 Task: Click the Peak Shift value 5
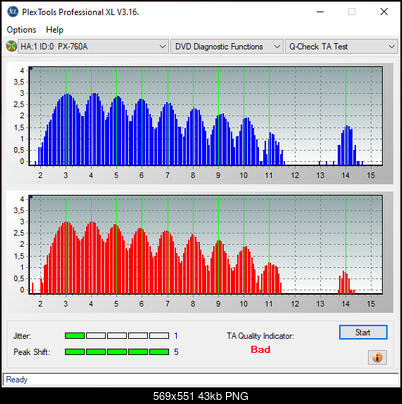tap(176, 352)
